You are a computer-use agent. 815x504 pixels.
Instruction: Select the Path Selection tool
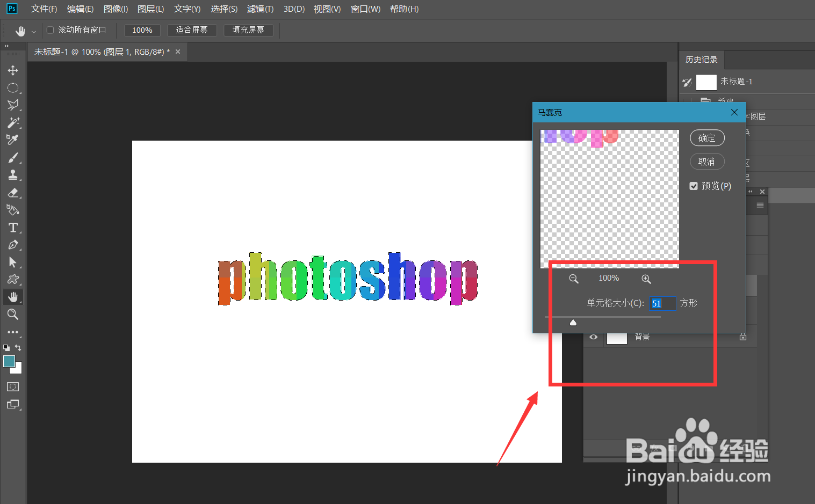pos(13,262)
